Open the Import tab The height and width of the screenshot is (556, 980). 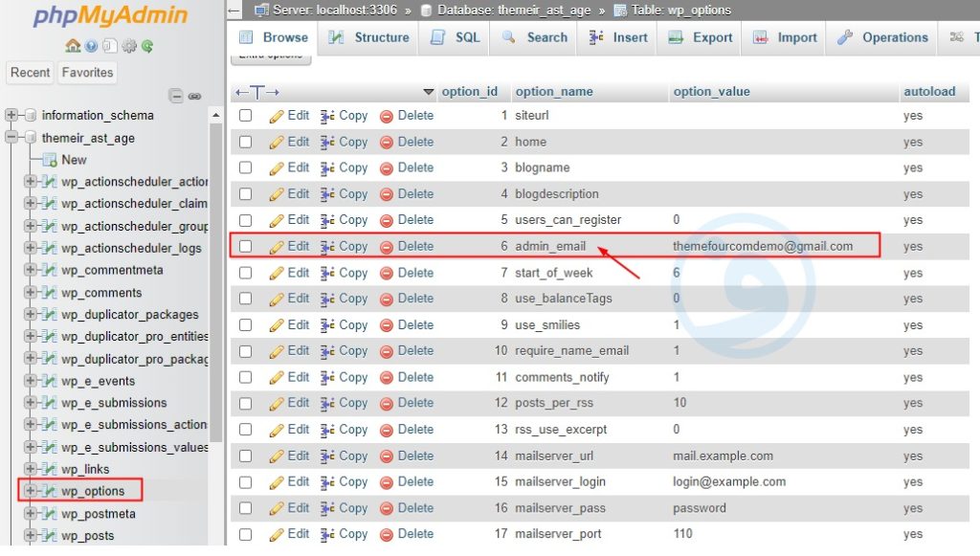[x=785, y=37]
